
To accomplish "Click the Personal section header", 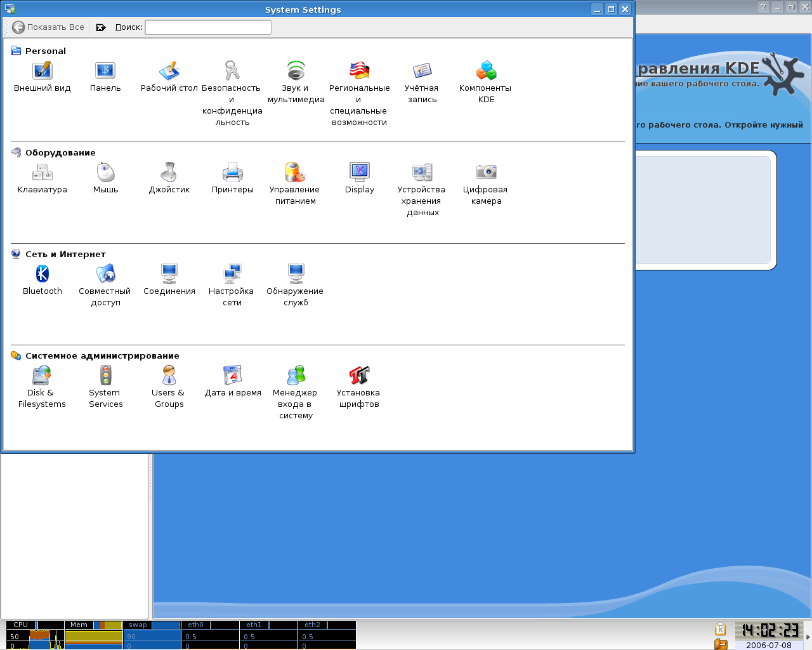I will tap(46, 51).
